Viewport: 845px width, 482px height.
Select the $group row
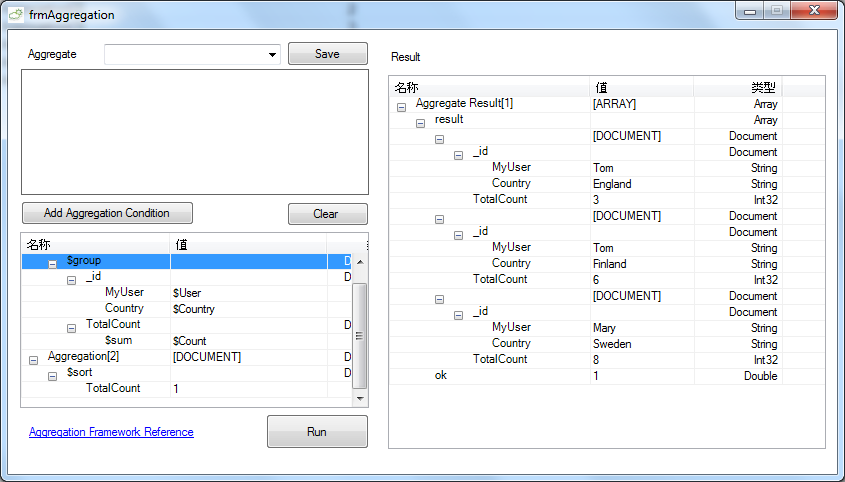186,261
